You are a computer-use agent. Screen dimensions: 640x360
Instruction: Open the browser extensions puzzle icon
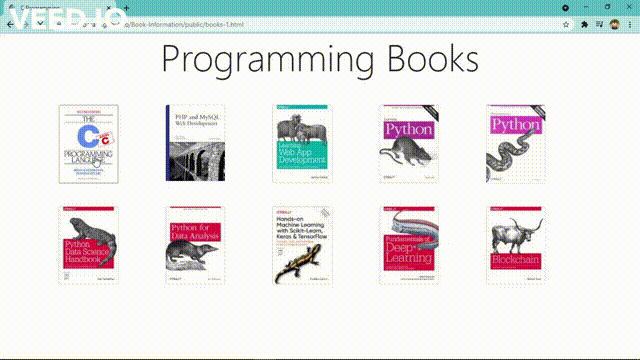(x=584, y=24)
